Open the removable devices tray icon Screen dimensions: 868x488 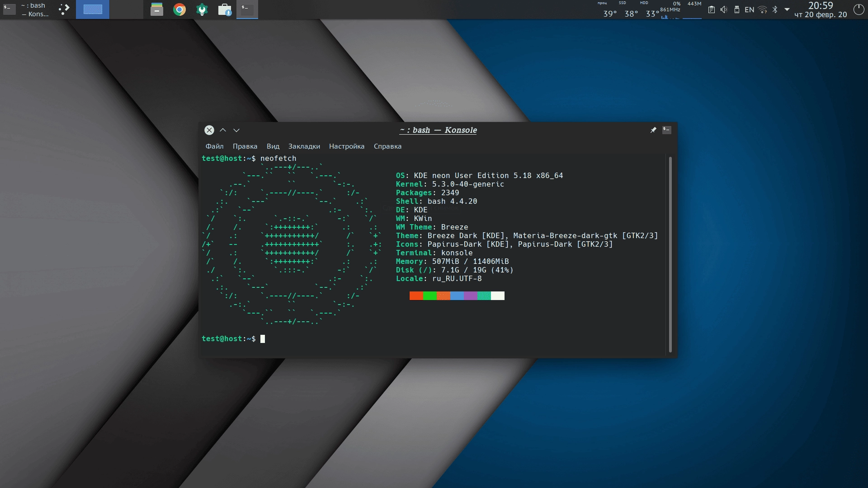pos(736,9)
